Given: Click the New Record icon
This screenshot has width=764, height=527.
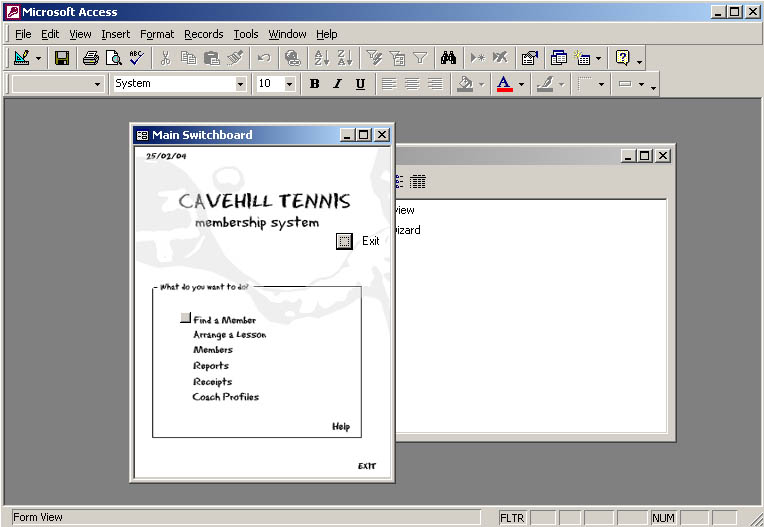Looking at the screenshot, I should pyautogui.click(x=478, y=58).
